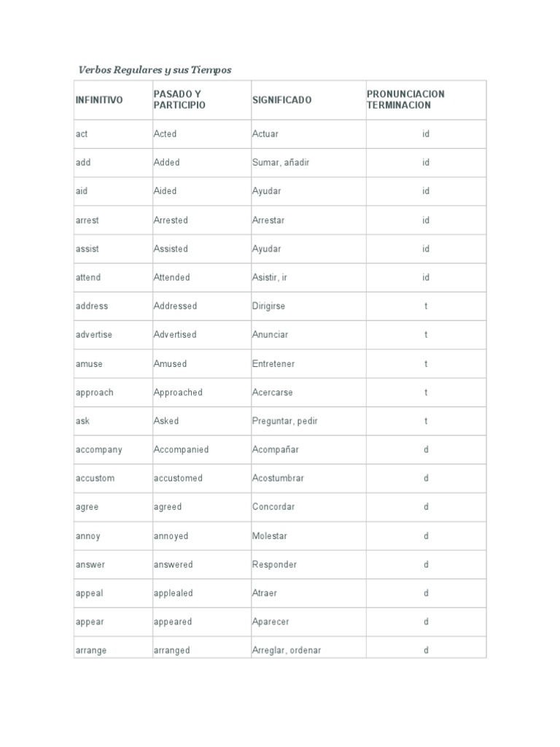The height and width of the screenshot is (747, 560).
Task: Select the meaning 'Asistir, ir'
Action: (270, 277)
